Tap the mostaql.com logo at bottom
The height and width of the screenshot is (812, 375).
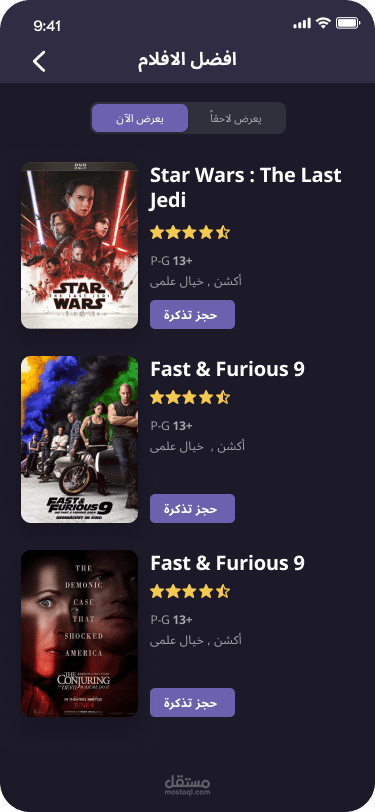click(x=188, y=785)
